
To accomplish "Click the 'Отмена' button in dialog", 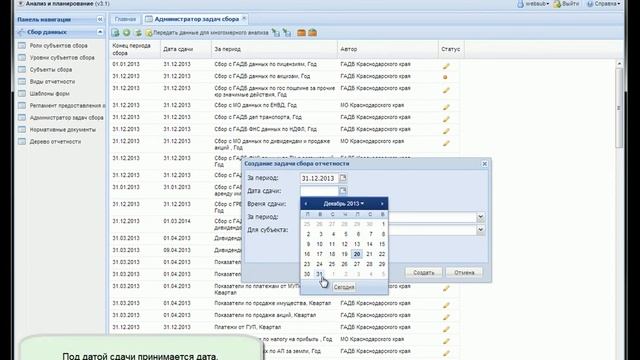I will point(464,272).
